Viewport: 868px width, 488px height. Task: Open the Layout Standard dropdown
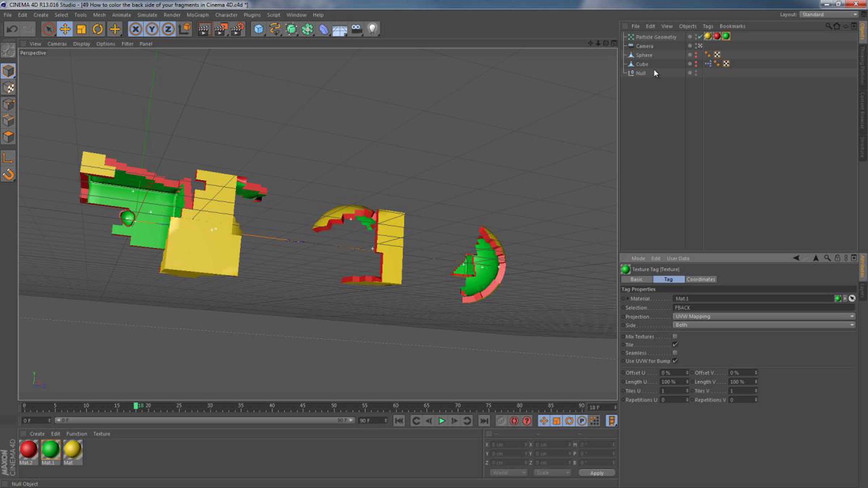coord(828,14)
